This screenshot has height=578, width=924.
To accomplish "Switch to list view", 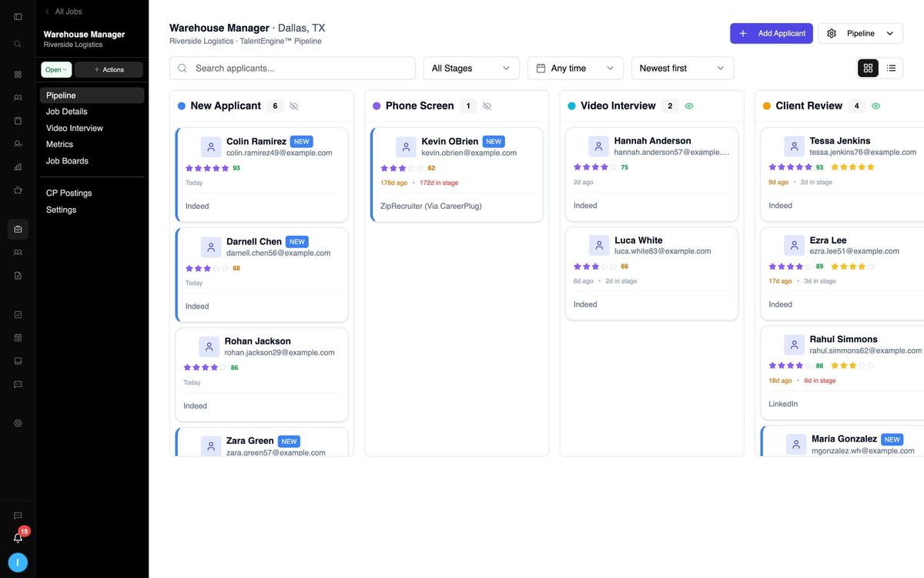I will tap(891, 68).
